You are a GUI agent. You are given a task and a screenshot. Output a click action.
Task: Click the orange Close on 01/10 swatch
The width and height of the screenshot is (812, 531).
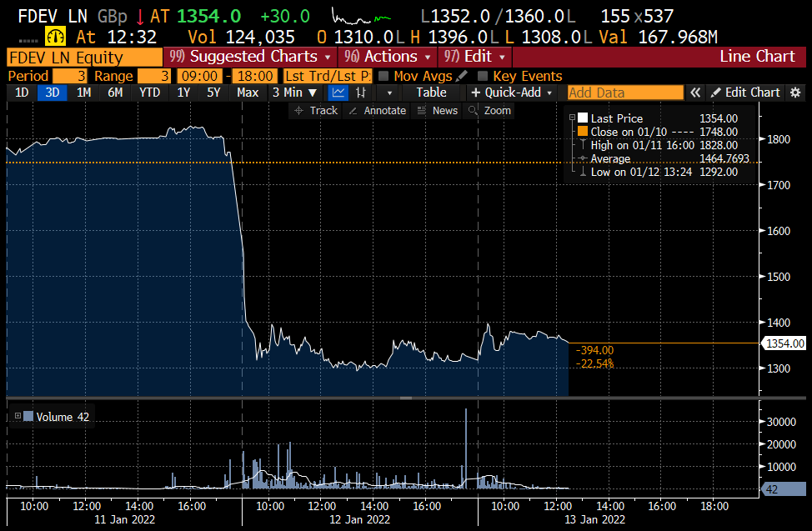(583, 131)
